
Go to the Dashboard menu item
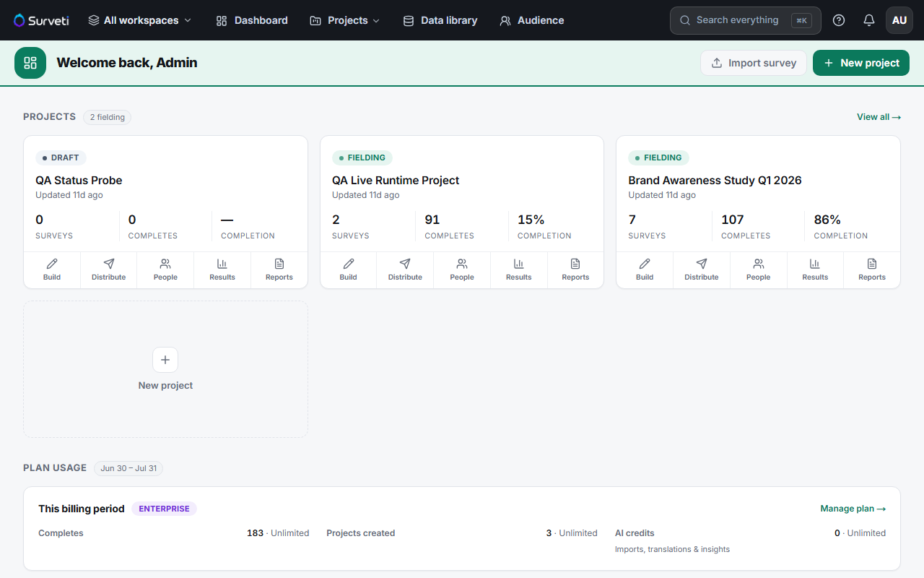click(x=252, y=20)
